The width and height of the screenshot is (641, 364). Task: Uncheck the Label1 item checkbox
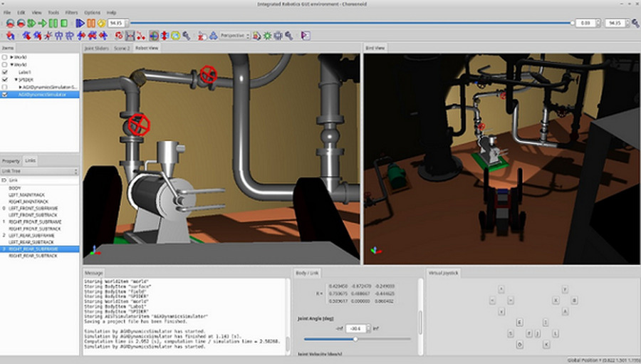coord(6,72)
